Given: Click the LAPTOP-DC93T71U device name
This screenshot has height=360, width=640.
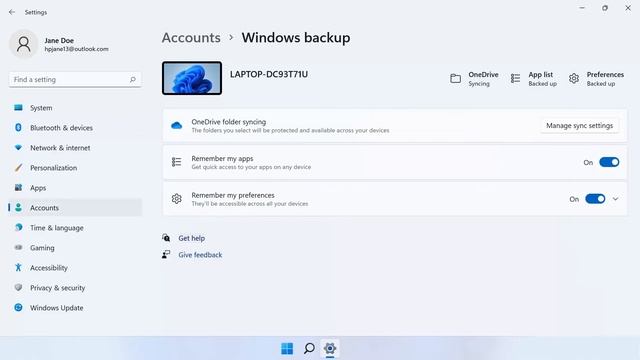Looking at the screenshot, I should coord(269,74).
